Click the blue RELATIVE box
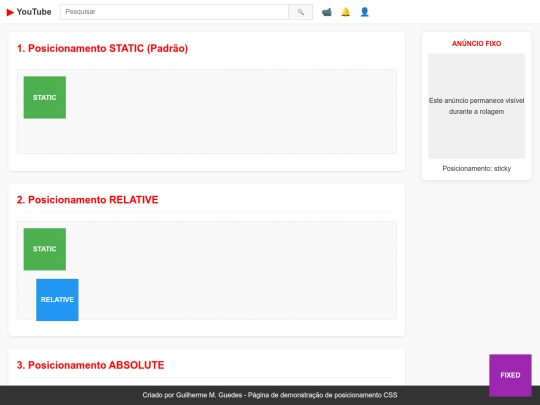This screenshot has width=540, height=405. pyautogui.click(x=57, y=300)
